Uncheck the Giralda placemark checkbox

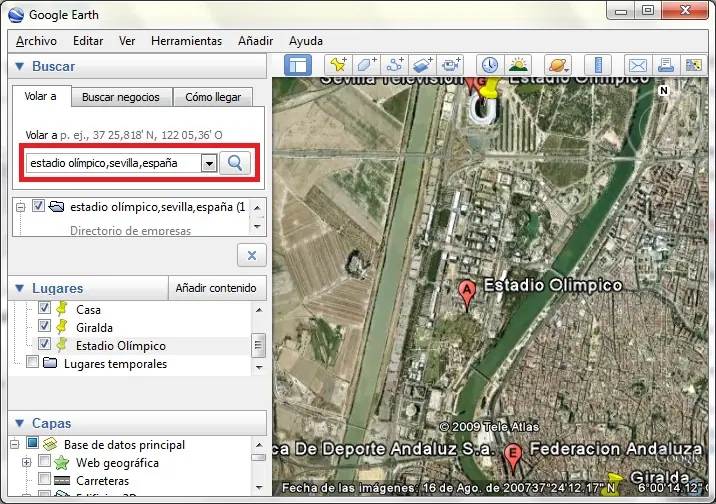44,326
